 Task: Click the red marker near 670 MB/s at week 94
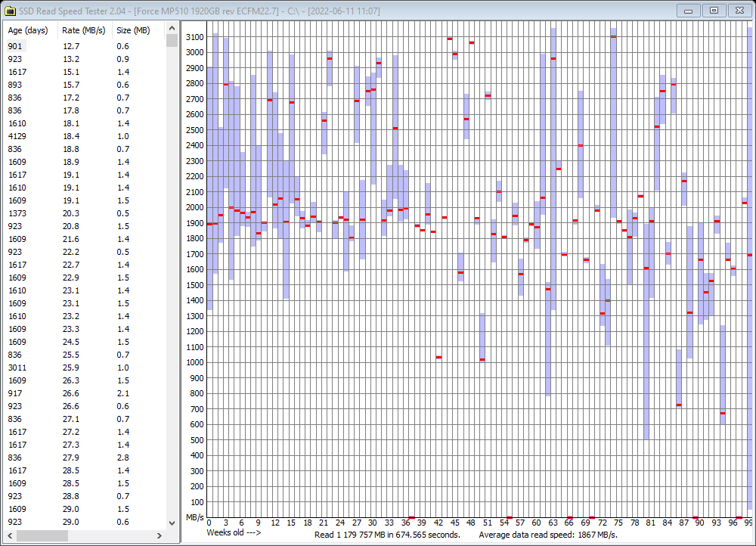pyautogui.click(x=723, y=414)
